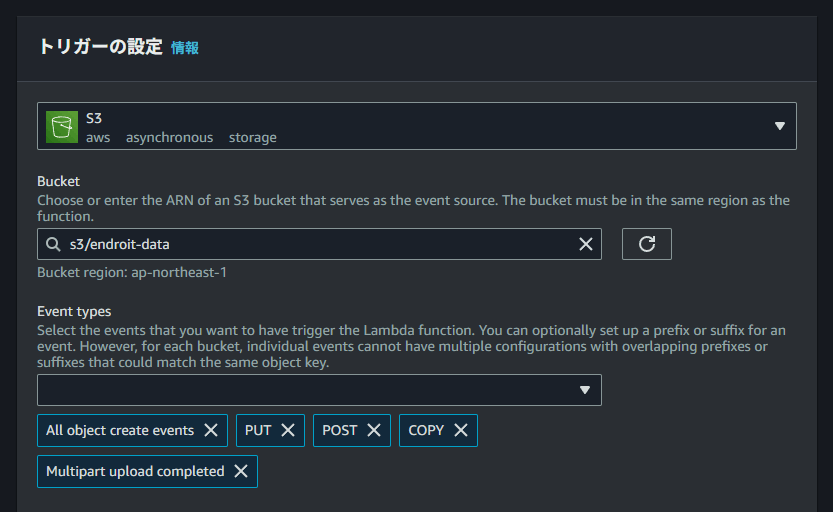Click the S3 service name text

click(94, 118)
